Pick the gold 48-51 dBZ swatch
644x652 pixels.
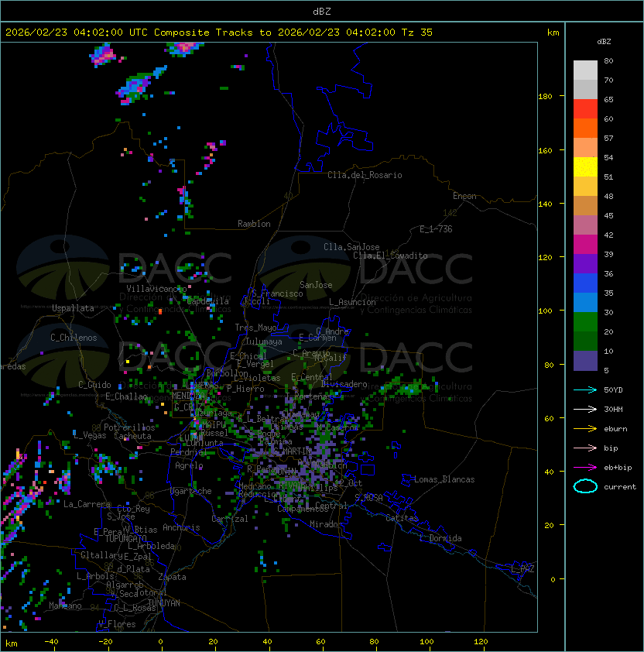coord(585,187)
